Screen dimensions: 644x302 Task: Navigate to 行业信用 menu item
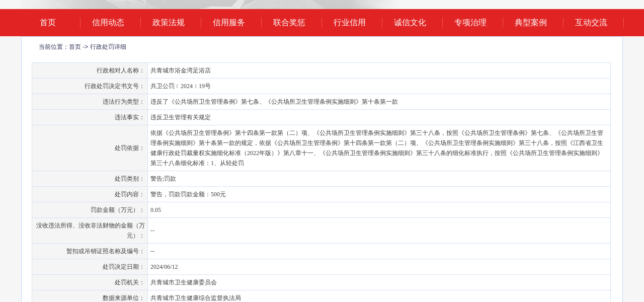[x=350, y=23]
